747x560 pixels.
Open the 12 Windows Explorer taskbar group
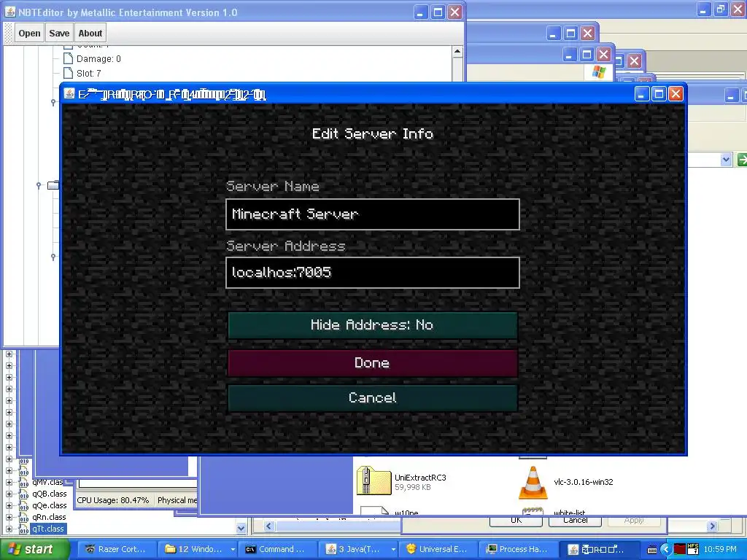coord(198,549)
